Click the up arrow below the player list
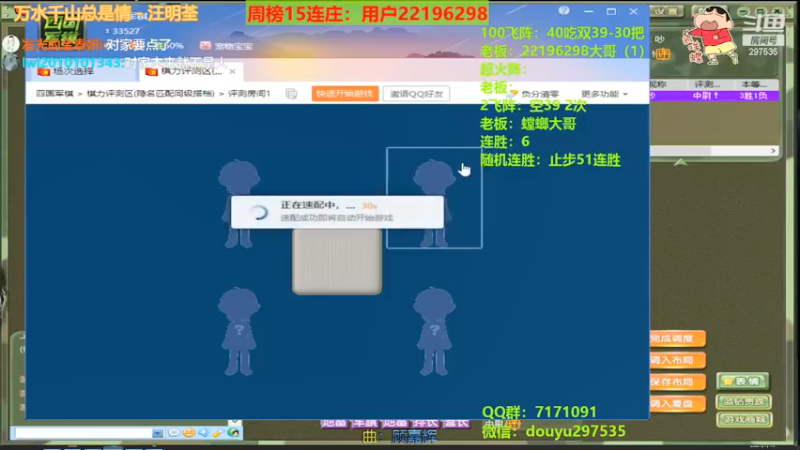This screenshot has height=450, width=800. (680, 162)
